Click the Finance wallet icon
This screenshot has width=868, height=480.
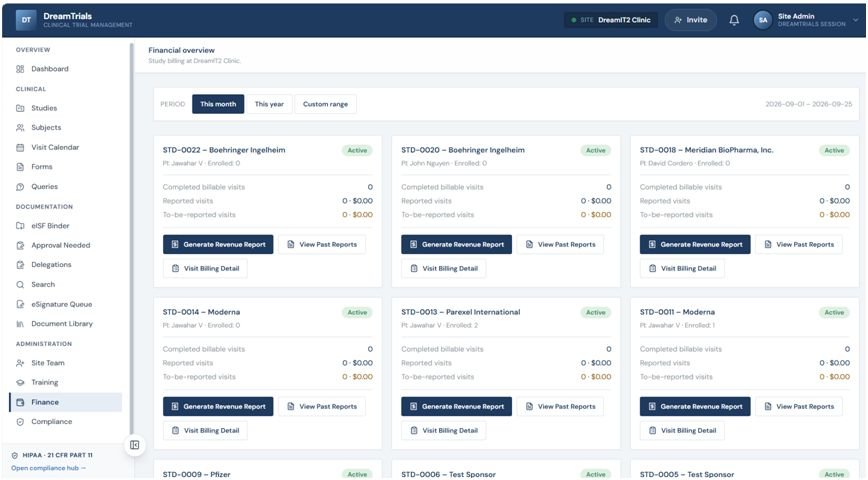coord(20,402)
